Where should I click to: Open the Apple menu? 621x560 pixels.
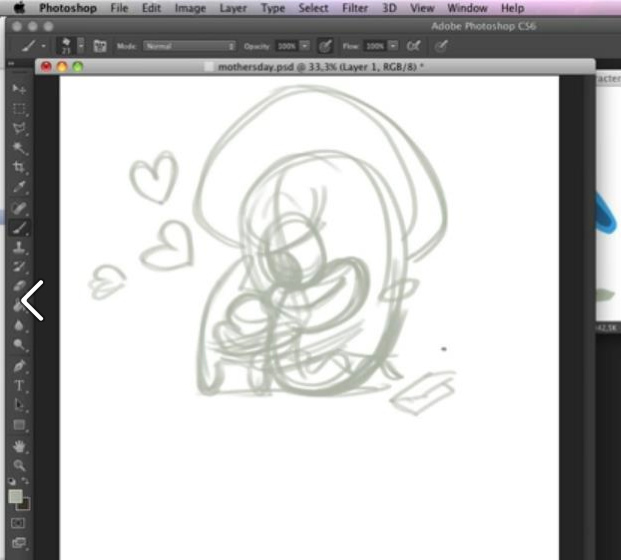[19, 8]
